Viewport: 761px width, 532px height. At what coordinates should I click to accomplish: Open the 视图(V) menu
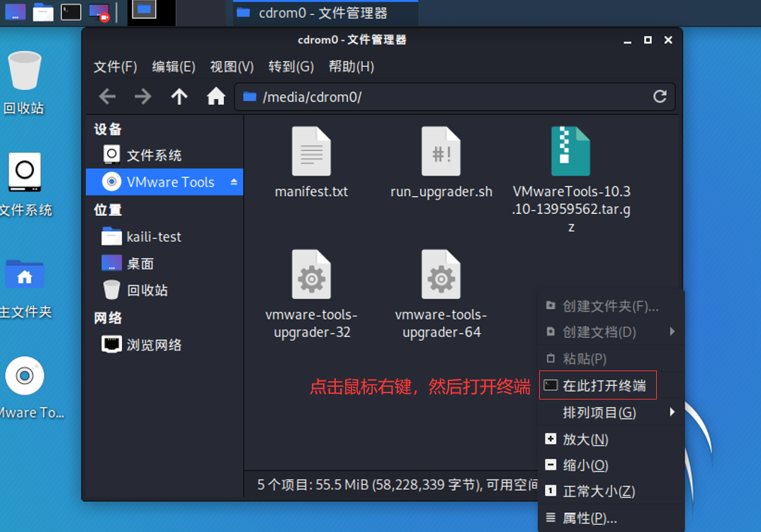pos(230,67)
